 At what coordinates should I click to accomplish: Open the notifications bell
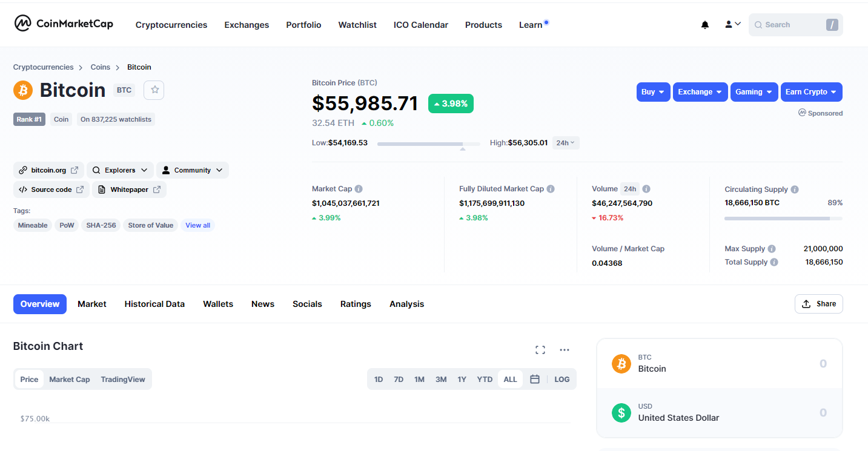(x=705, y=25)
